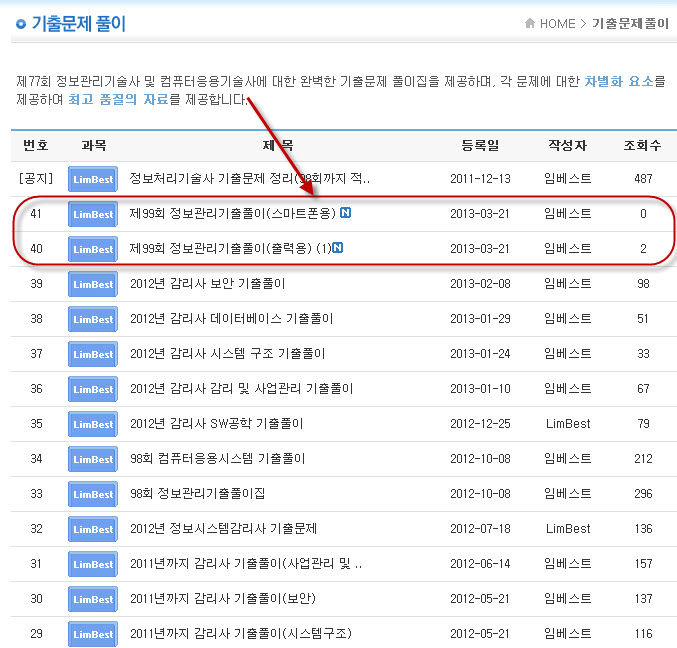Click the date 2011-12-13
This screenshot has height=648, width=677.
[x=480, y=178]
